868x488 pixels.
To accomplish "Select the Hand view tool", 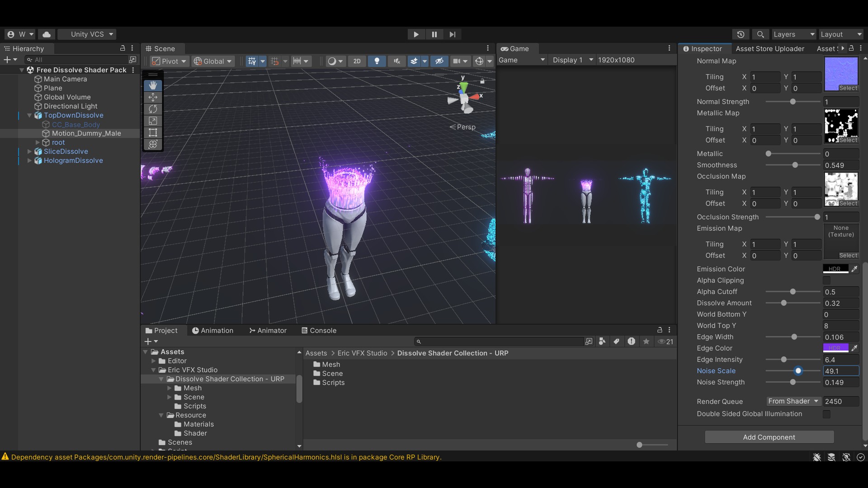I will point(153,85).
